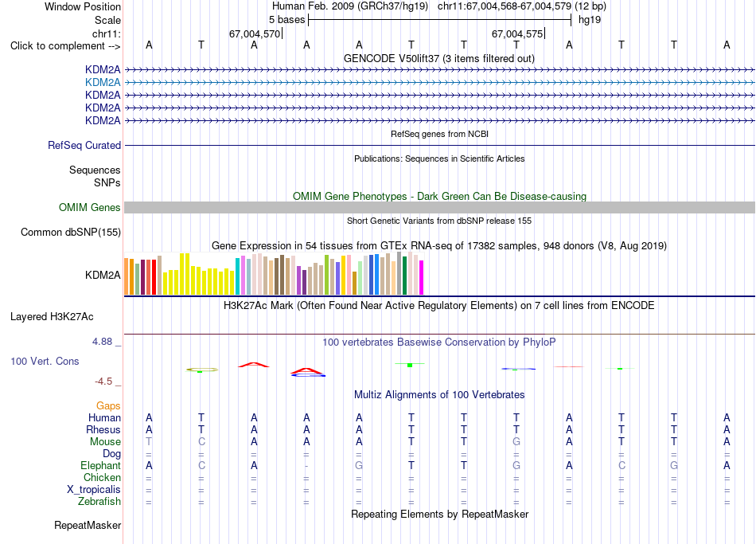
Task: Click the gray OMIM Genes item bar
Action: 439,208
